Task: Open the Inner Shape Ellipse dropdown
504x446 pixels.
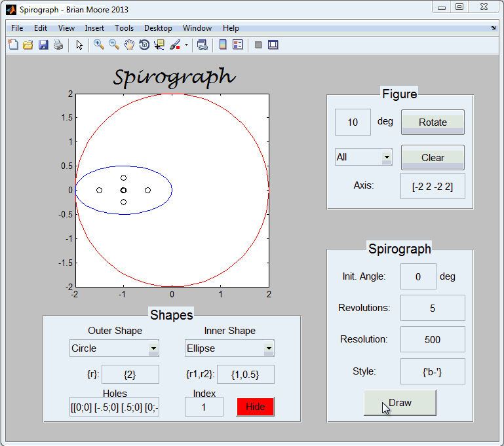Action: pyautogui.click(x=229, y=348)
